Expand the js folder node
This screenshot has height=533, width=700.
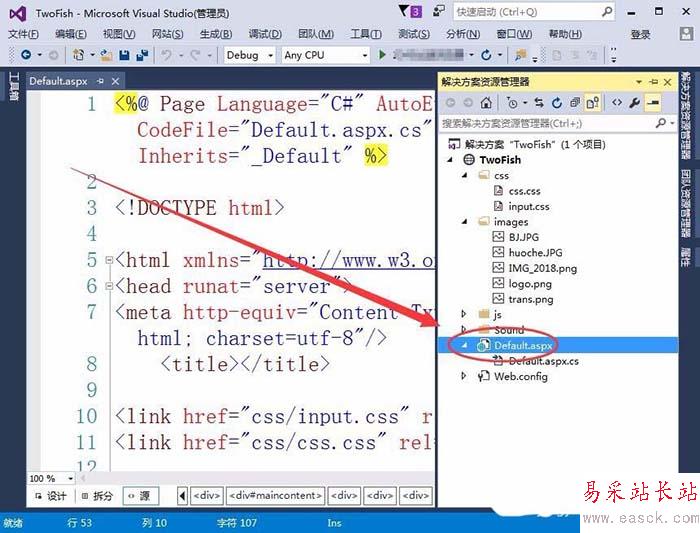pos(463,314)
